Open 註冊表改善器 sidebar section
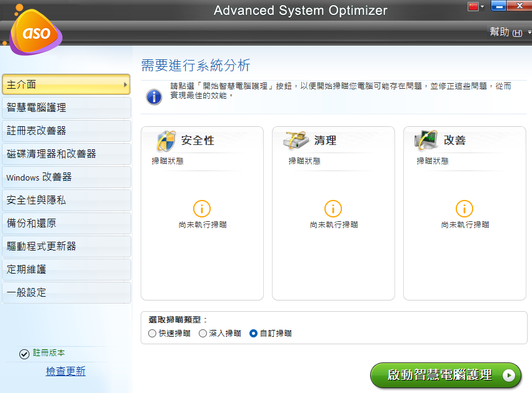This screenshot has height=393, width=532. point(66,131)
